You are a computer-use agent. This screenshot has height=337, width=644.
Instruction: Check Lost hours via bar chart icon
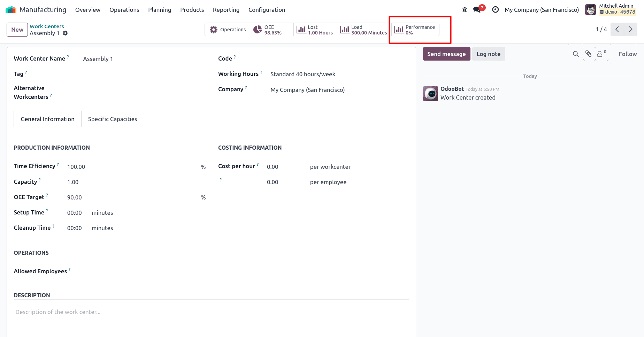pos(314,30)
